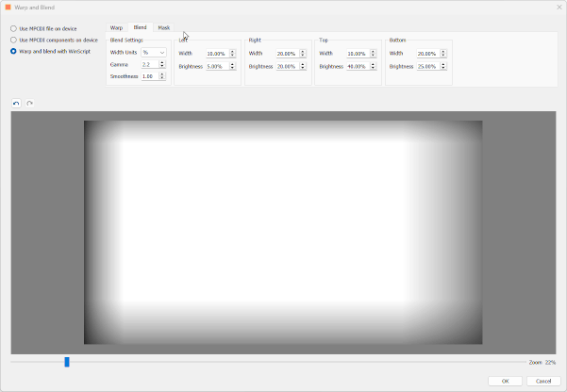Click the Top Brightness value field
The image size is (567, 392).
point(357,67)
